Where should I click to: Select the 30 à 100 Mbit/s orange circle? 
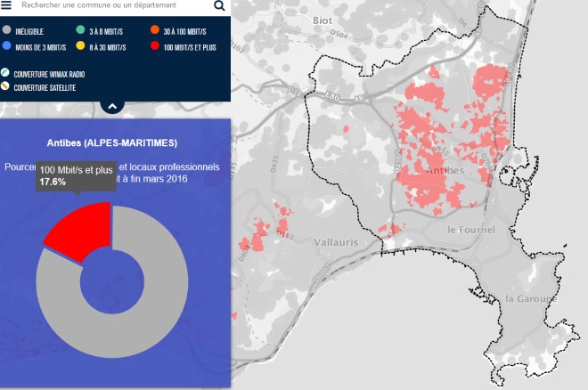(155, 31)
